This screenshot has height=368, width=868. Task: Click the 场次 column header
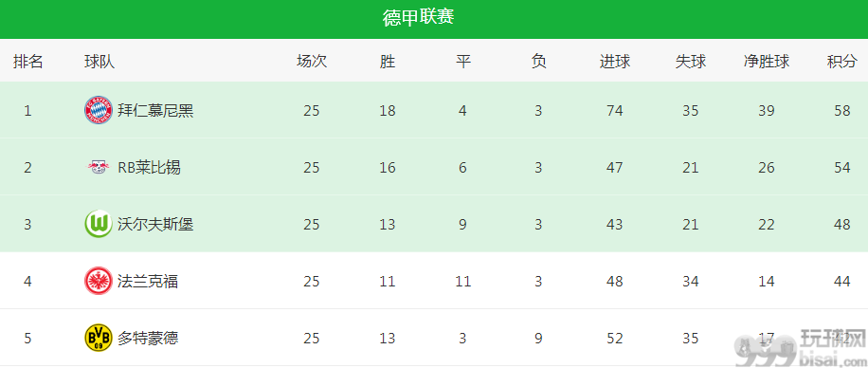tap(312, 61)
